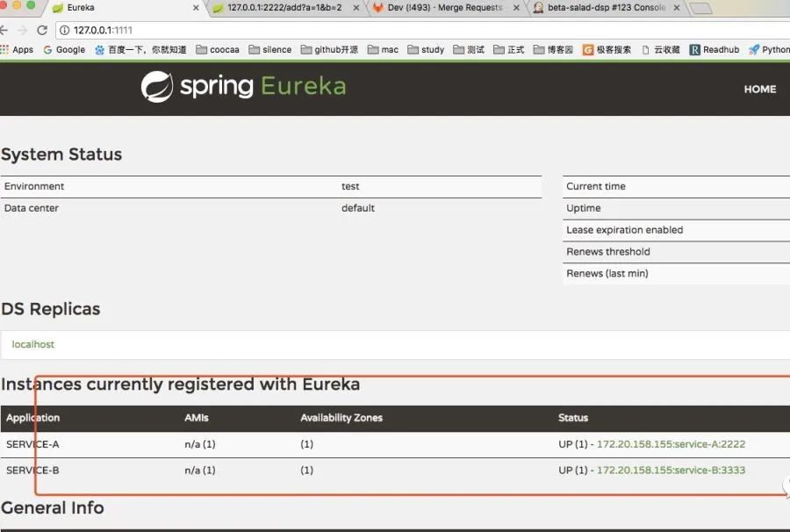Close the Dev Merge Requests tab
790x532 pixels.
[516, 8]
